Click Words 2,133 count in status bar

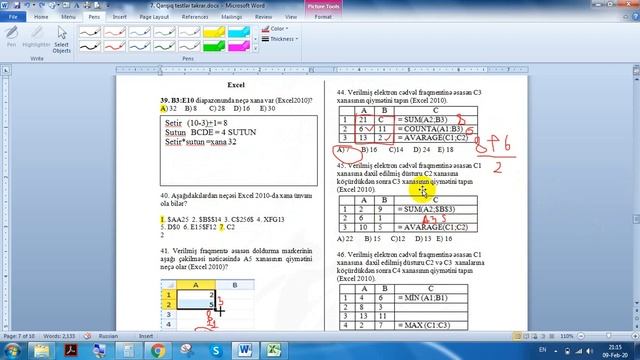(59, 336)
